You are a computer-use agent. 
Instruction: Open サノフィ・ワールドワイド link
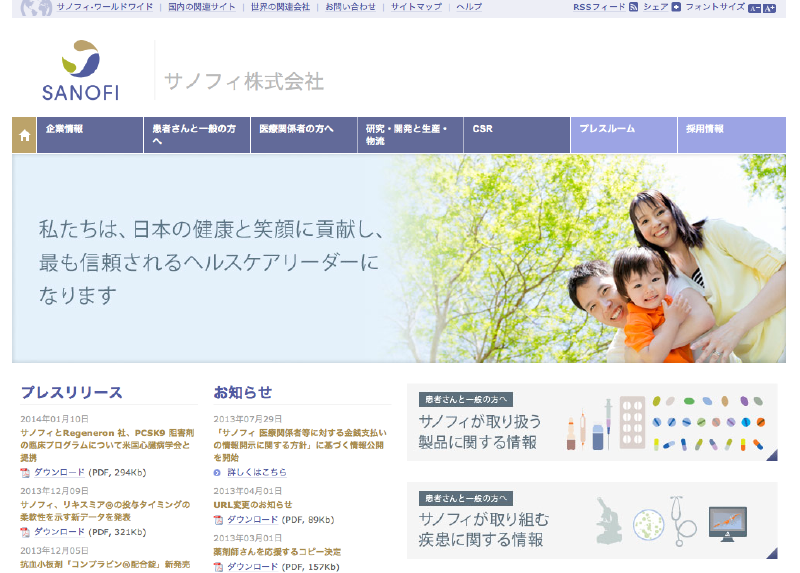pos(105,7)
